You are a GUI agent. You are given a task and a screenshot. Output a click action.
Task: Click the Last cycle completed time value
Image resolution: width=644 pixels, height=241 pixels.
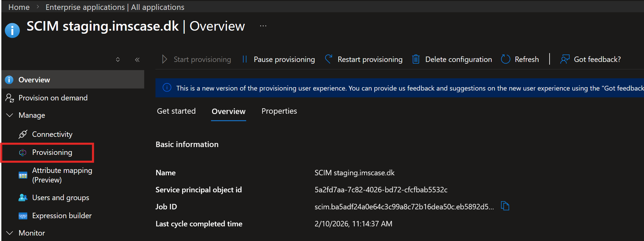point(353,224)
